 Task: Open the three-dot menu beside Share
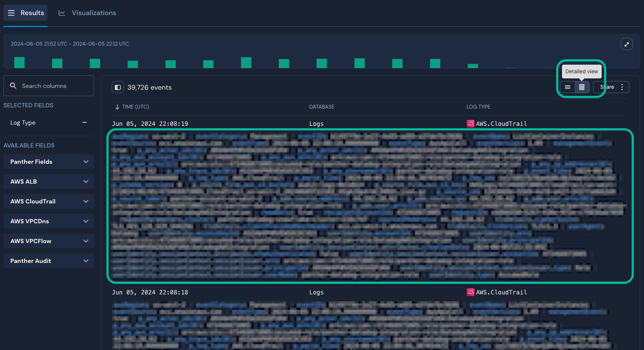coord(622,87)
